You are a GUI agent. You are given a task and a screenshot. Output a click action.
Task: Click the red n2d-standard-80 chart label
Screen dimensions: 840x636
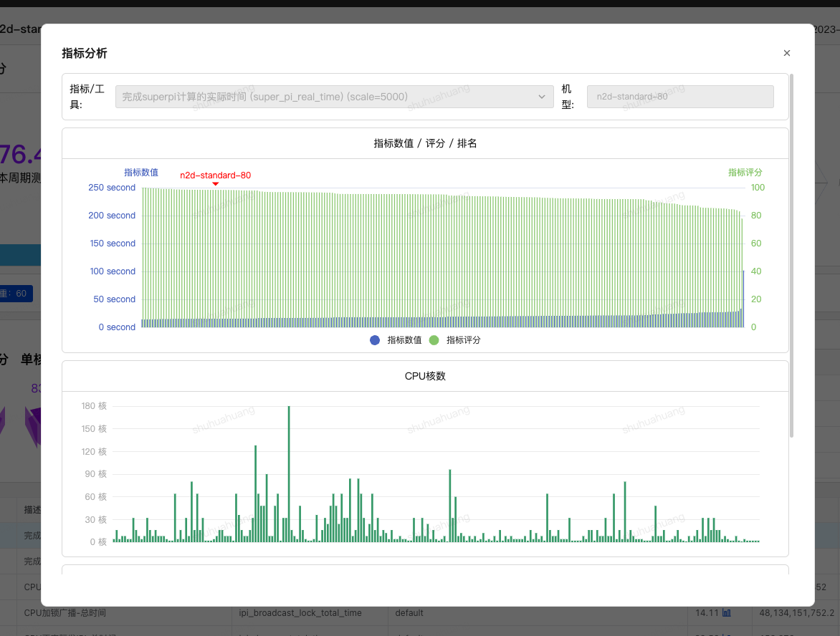tap(215, 175)
